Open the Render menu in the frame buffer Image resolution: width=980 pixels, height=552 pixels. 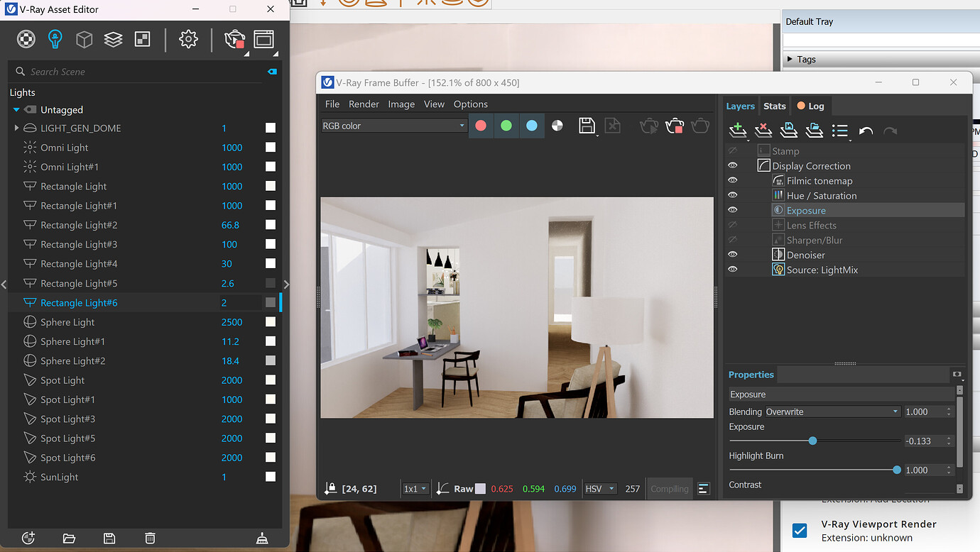click(x=364, y=104)
